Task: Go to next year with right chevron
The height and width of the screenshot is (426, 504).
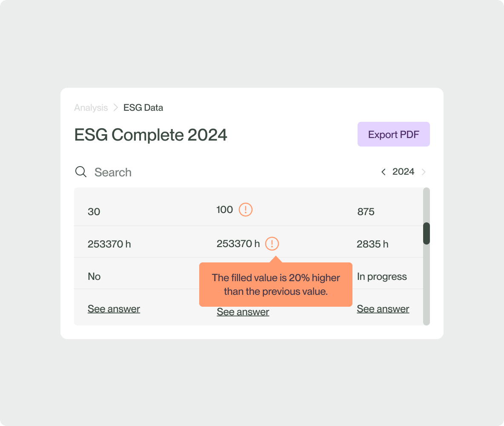Action: pos(424,172)
